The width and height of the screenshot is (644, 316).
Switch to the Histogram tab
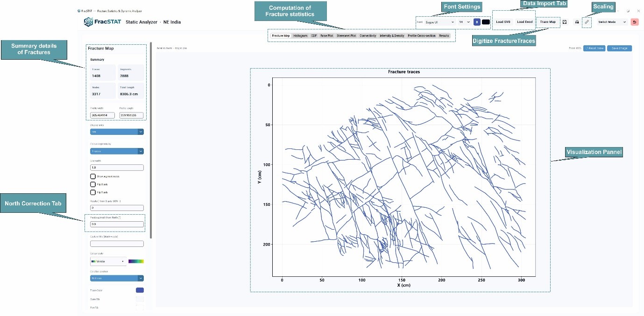coord(300,35)
